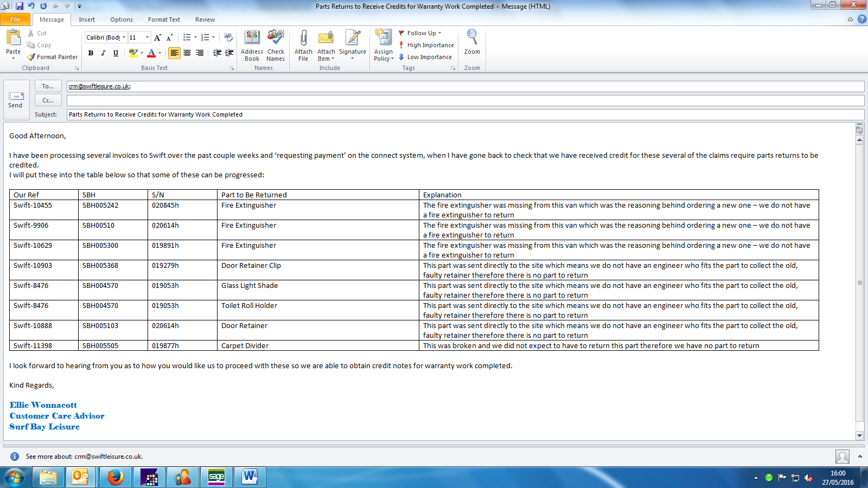The height and width of the screenshot is (488, 868).
Task: Click the Paste clipboard icon
Action: click(13, 37)
